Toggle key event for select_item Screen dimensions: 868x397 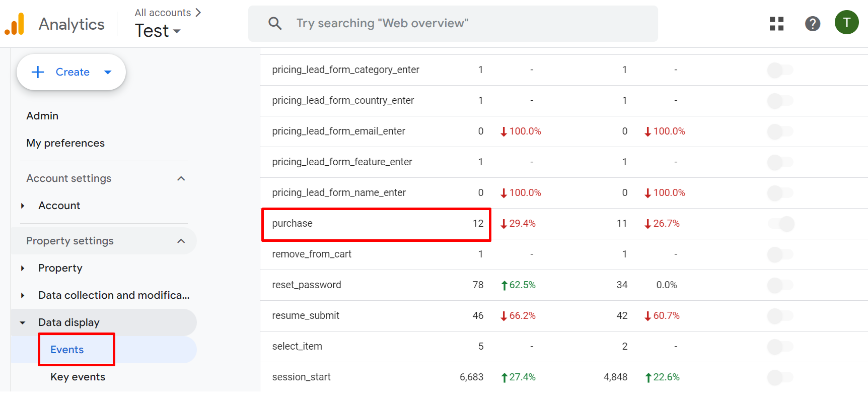pos(780,347)
